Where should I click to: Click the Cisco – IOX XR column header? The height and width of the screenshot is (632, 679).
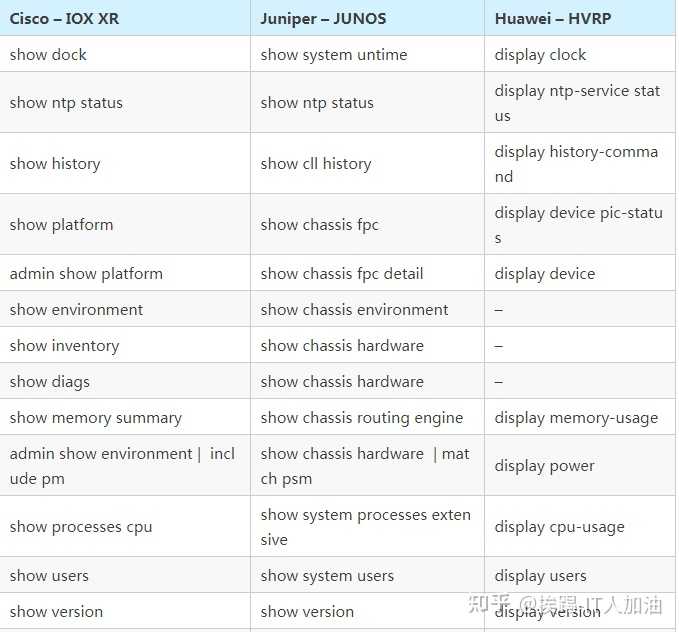[125, 18]
